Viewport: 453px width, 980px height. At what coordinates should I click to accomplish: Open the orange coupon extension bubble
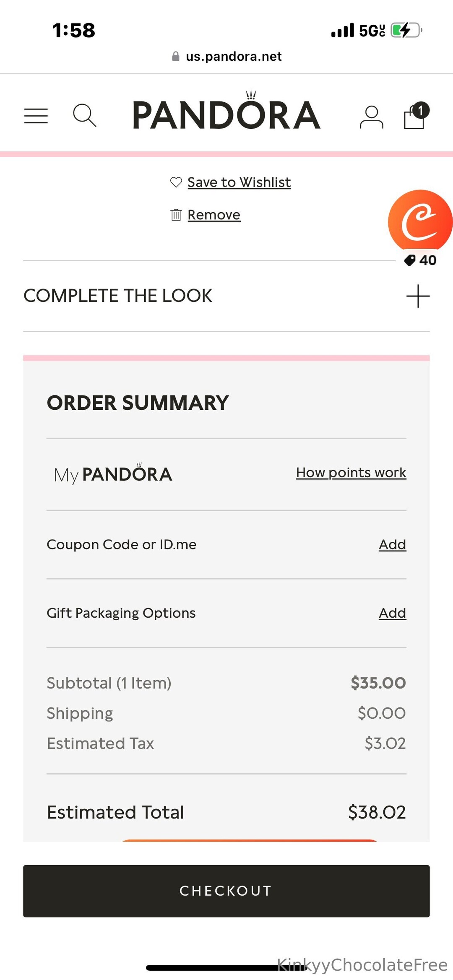[x=420, y=221]
